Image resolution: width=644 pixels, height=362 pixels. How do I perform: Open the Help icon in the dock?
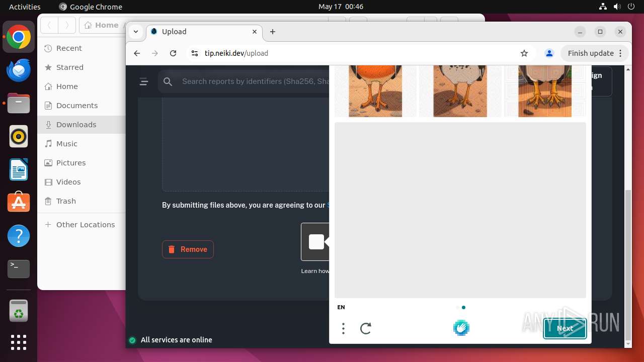(19, 236)
